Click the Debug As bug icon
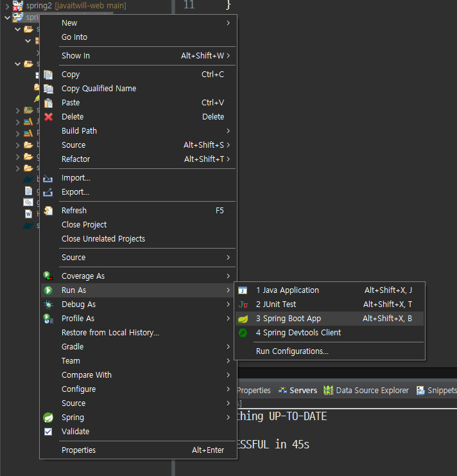457x476 pixels. pos(49,304)
